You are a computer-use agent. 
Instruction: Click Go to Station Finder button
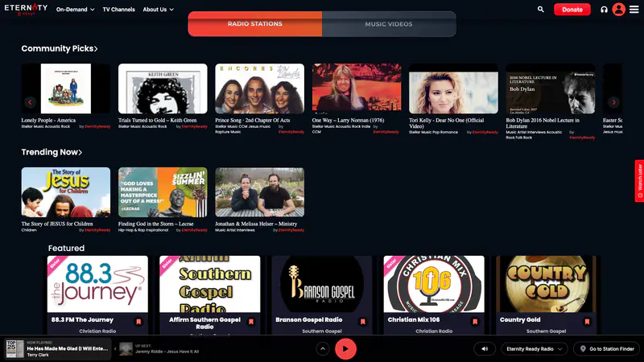tap(607, 349)
